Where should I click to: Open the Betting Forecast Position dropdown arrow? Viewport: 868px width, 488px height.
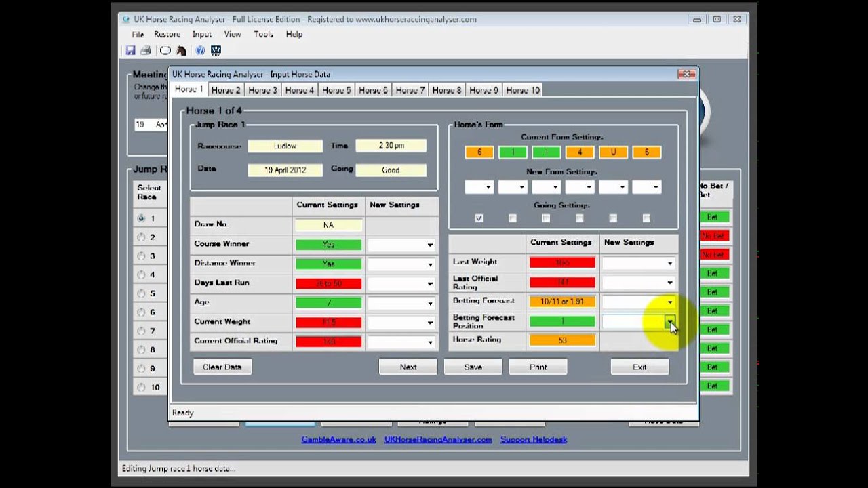(x=670, y=322)
